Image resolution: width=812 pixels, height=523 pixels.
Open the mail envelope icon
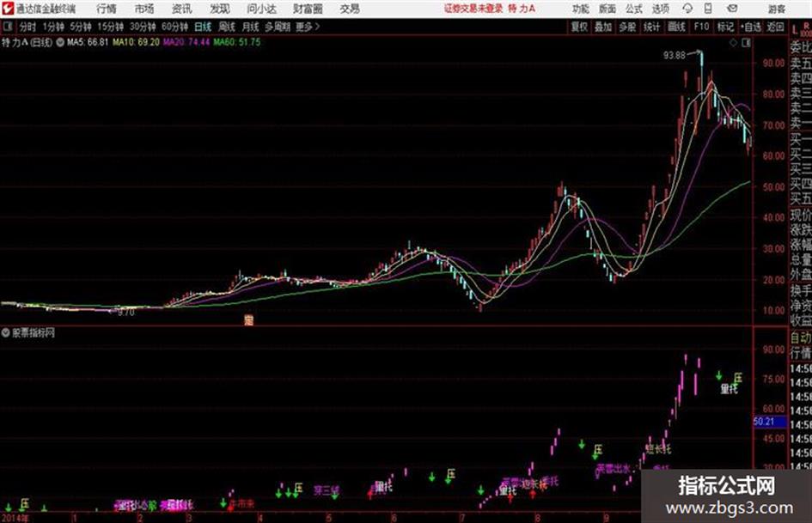point(732,9)
